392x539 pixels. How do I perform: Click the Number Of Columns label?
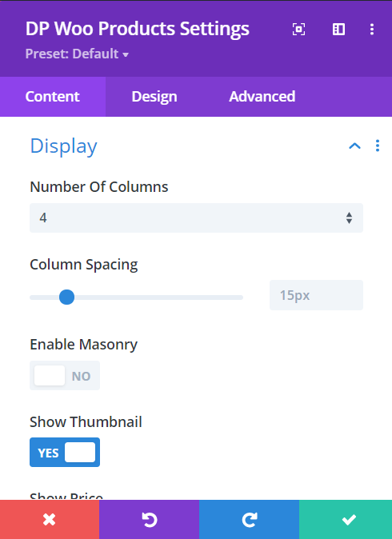point(99,187)
